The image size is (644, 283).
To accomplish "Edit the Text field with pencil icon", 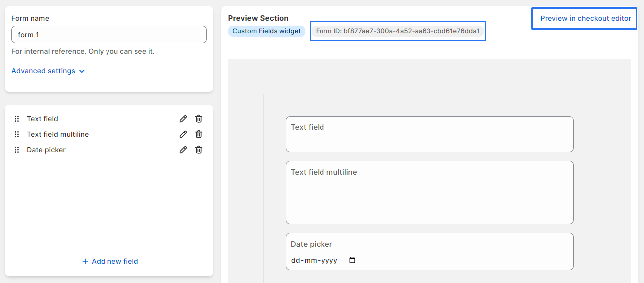I will 183,119.
